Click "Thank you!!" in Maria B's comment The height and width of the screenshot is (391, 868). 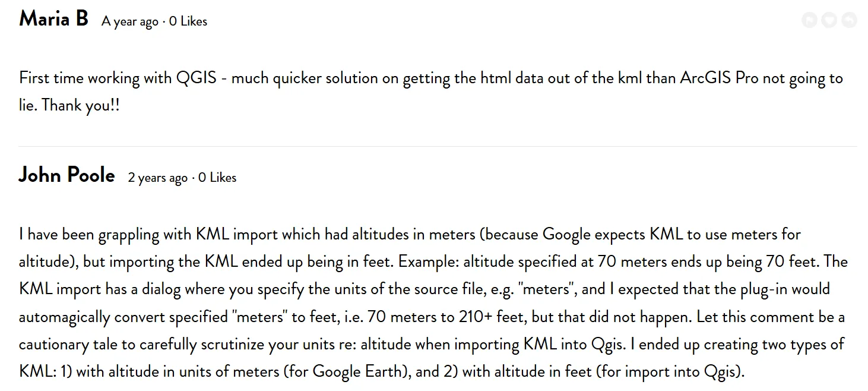(x=81, y=106)
